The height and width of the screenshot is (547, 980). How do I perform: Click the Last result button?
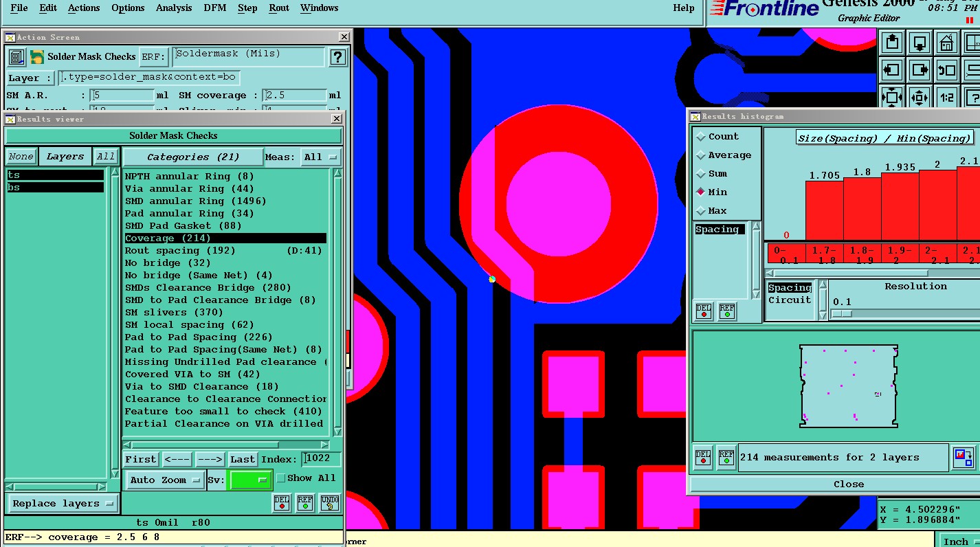(243, 459)
